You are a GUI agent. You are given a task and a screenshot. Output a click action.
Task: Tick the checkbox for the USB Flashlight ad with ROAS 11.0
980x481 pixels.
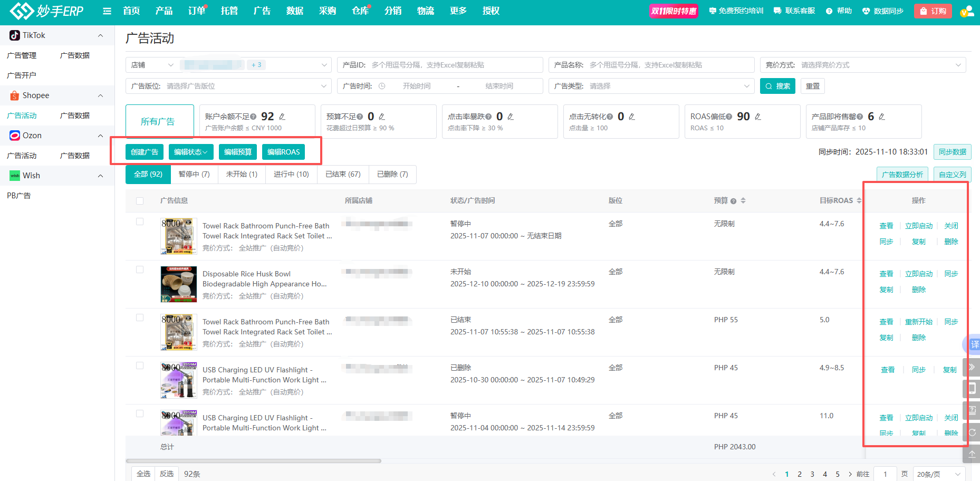(140, 413)
